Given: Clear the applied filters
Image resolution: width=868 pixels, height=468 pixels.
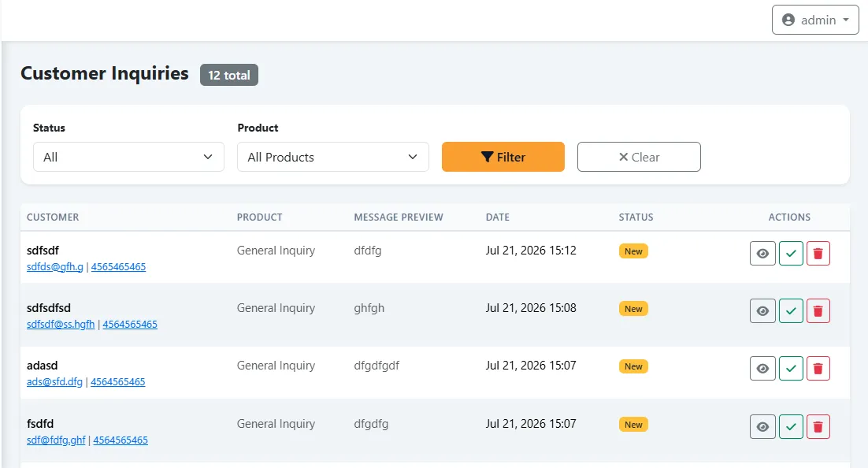Looking at the screenshot, I should 639,157.
